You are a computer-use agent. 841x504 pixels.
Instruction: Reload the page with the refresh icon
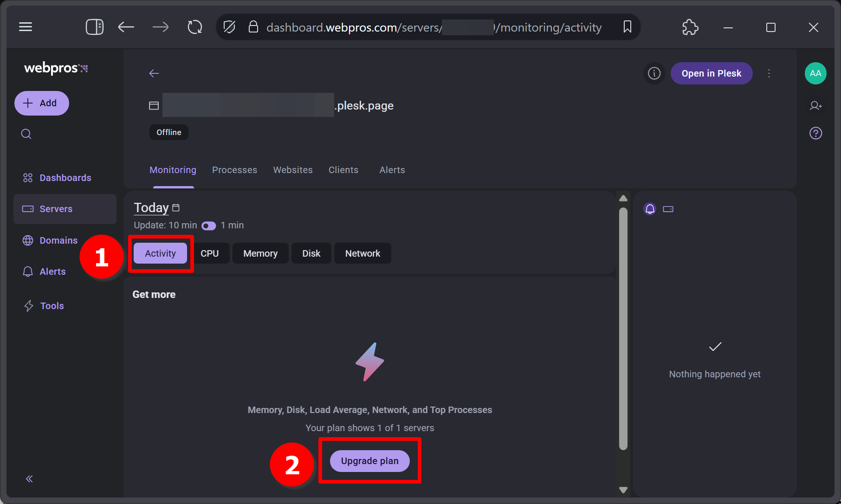[195, 27]
